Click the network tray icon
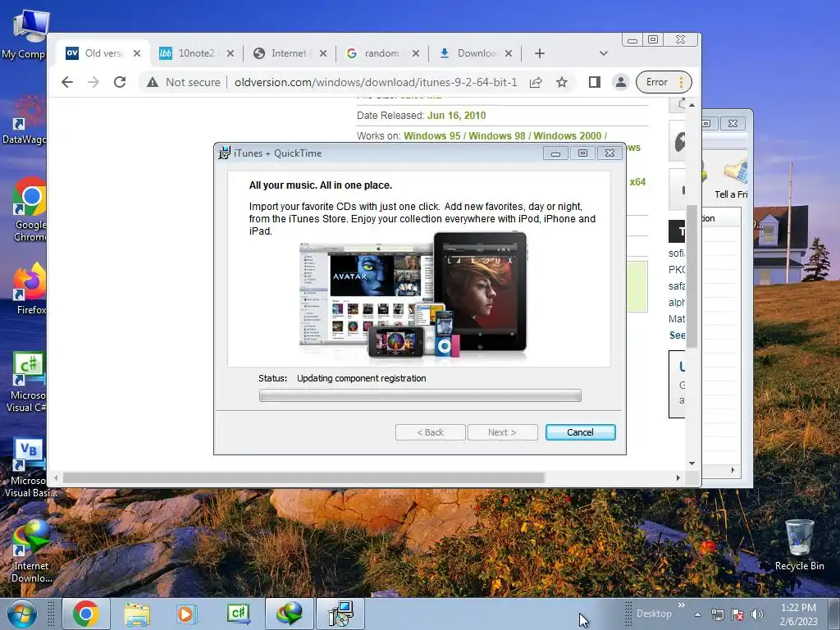Image resolution: width=840 pixels, height=630 pixels. pyautogui.click(x=717, y=615)
